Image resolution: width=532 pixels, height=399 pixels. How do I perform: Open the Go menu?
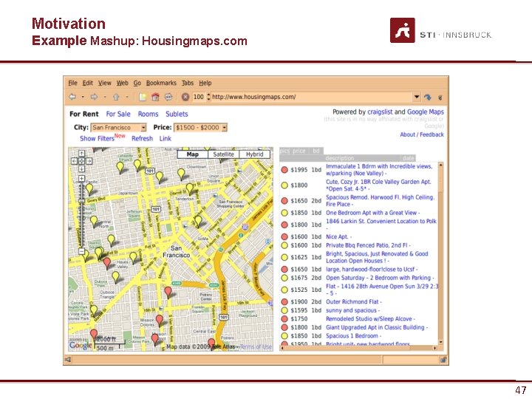click(x=137, y=83)
